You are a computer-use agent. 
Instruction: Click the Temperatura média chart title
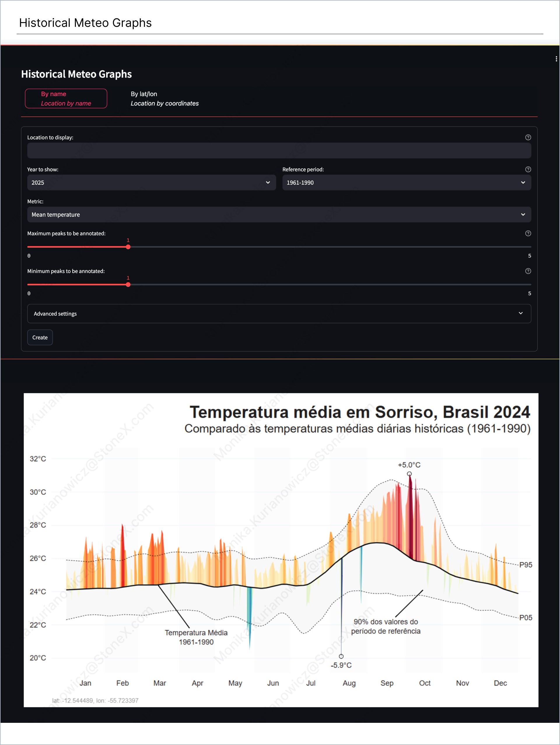[360, 412]
